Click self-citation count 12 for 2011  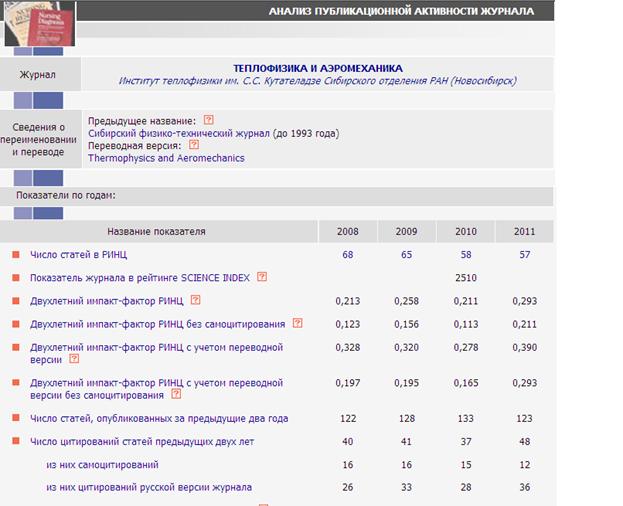tap(525, 464)
